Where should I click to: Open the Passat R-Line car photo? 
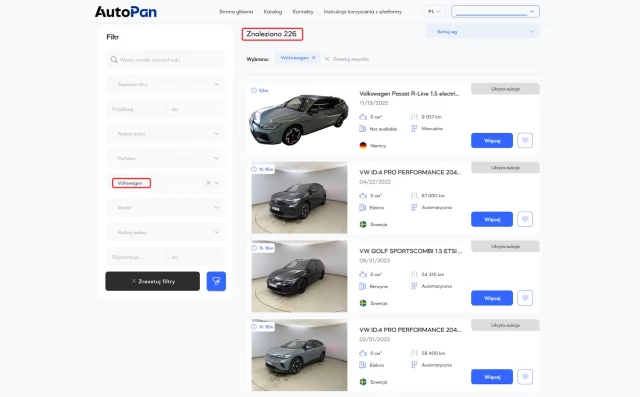[299, 119]
